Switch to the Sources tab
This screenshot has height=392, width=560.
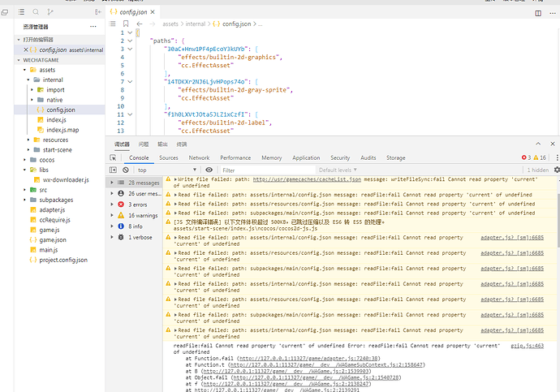click(x=168, y=157)
